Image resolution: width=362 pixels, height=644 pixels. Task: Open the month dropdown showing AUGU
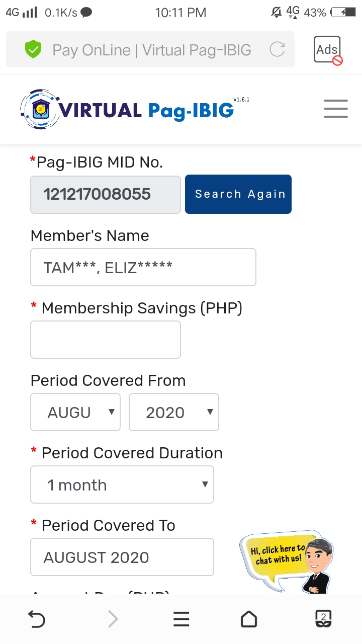pos(75,413)
